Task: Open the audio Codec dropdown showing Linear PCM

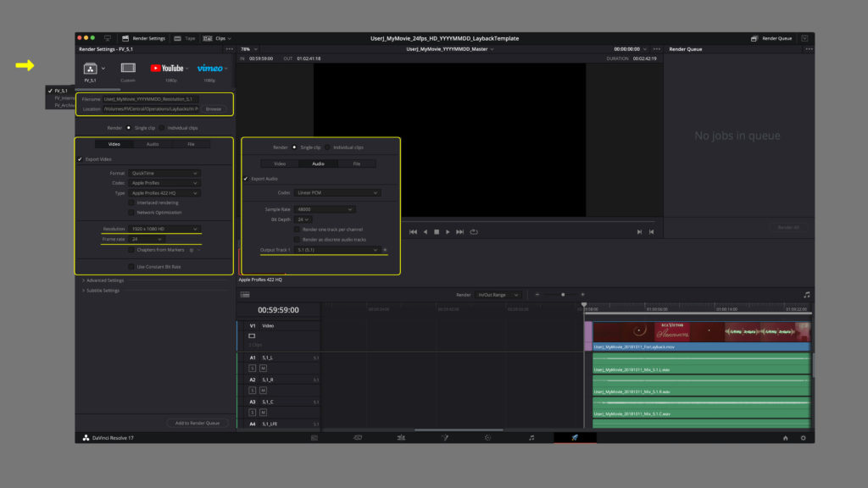Action: [x=337, y=192]
